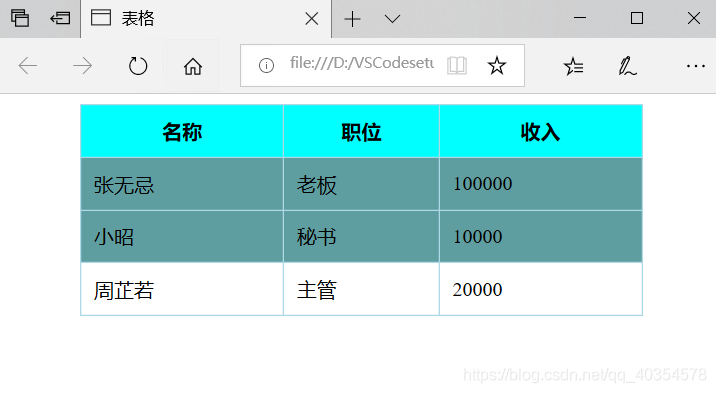The height and width of the screenshot is (393, 716).
Task: Show site information icon in address bar
Action: 266,66
